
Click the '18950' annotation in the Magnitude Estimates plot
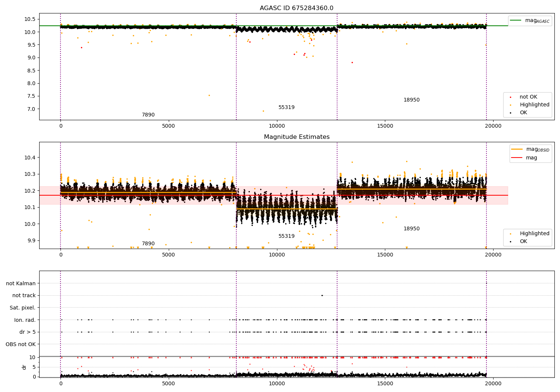(x=411, y=229)
